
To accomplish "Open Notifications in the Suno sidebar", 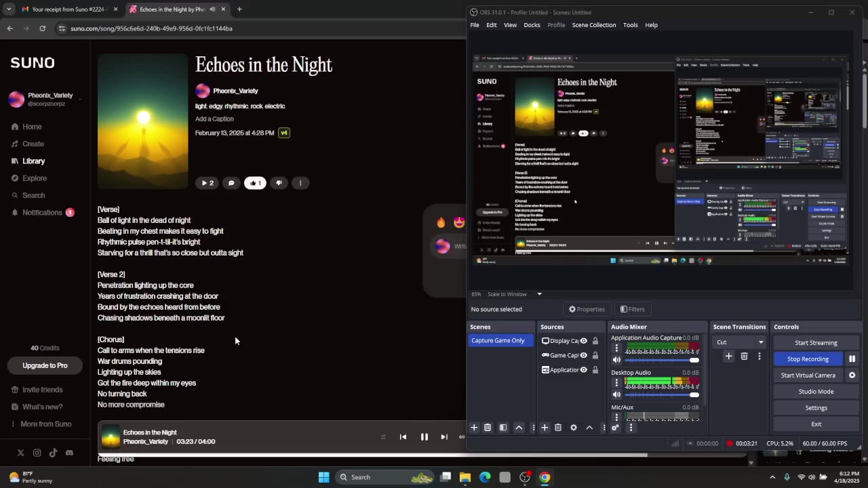I will (42, 212).
